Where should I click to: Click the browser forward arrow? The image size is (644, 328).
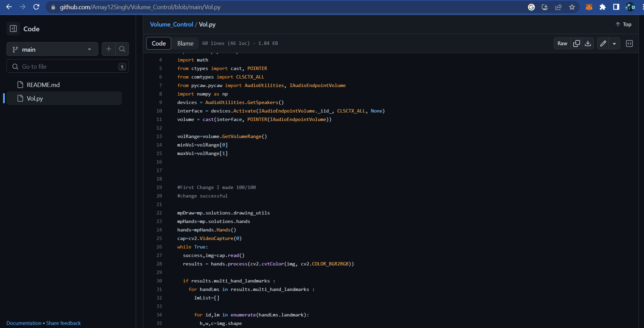point(23,7)
